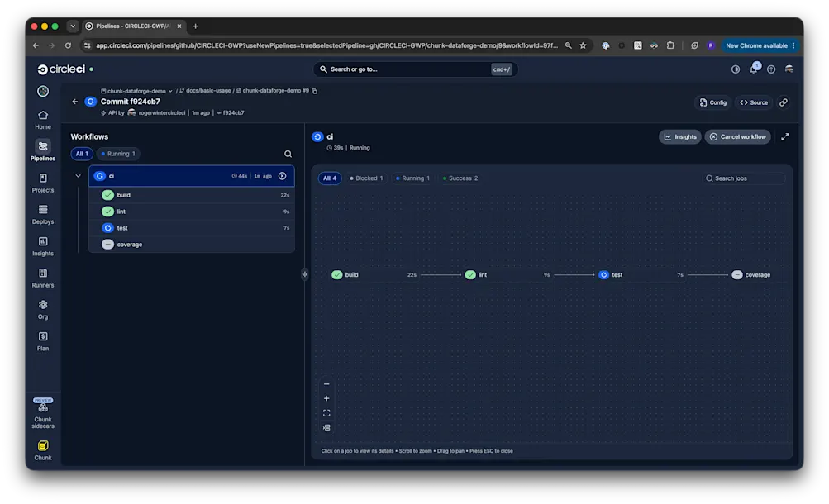Screen dimensions: 829x504
Task: Click the browser address bar URL
Action: pos(326,46)
